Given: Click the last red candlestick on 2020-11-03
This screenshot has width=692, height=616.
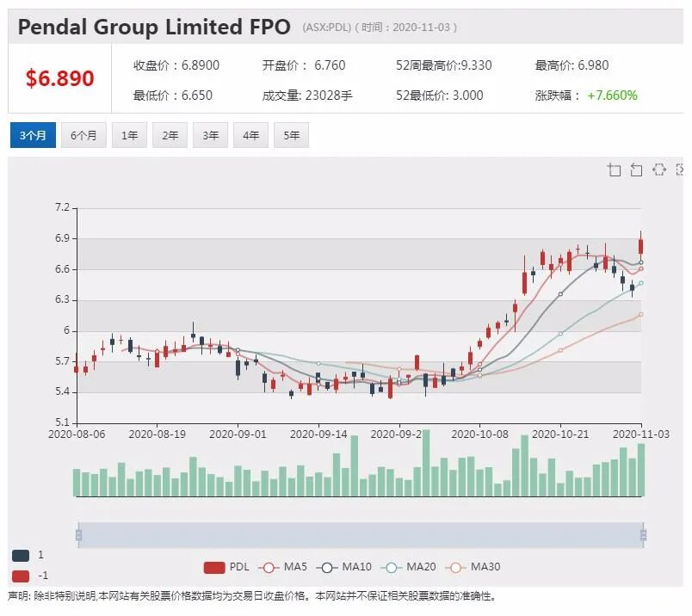Looking at the screenshot, I should click(641, 246).
